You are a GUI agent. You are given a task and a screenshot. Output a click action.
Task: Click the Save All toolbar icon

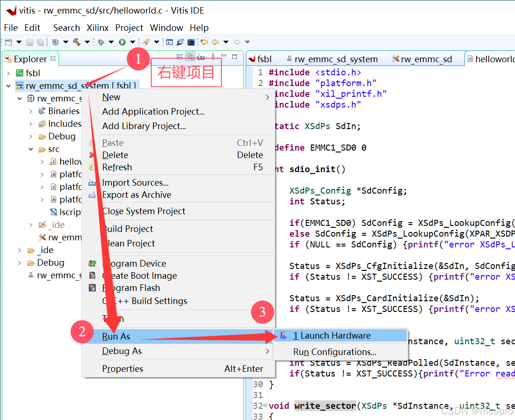tap(40, 42)
